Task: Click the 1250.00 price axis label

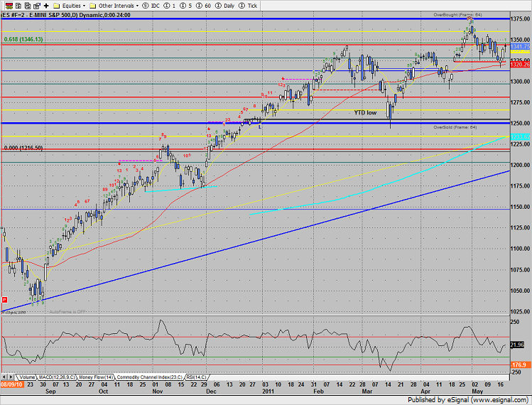Action: coord(521,123)
